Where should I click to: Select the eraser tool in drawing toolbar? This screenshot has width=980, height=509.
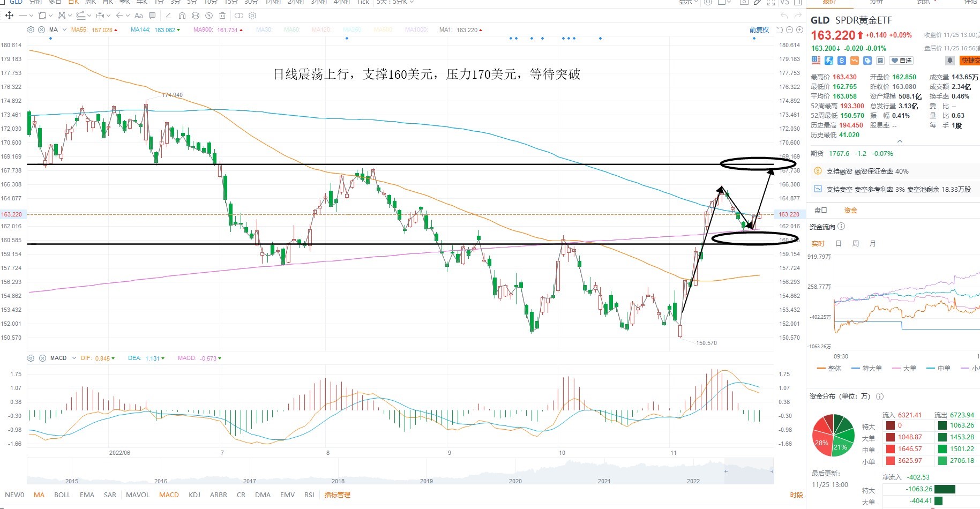coord(169,16)
